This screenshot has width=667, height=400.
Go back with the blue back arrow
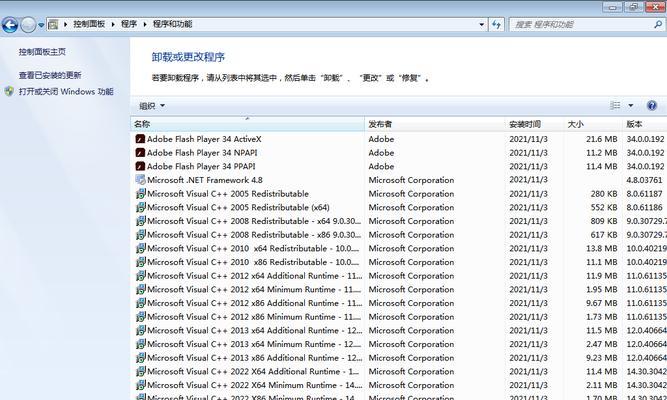click(x=10, y=25)
